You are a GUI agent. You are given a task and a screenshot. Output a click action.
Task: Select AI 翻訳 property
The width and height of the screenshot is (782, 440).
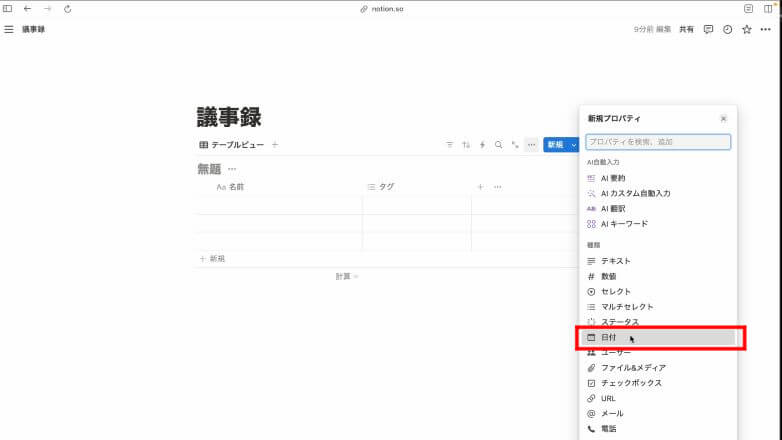click(x=658, y=209)
